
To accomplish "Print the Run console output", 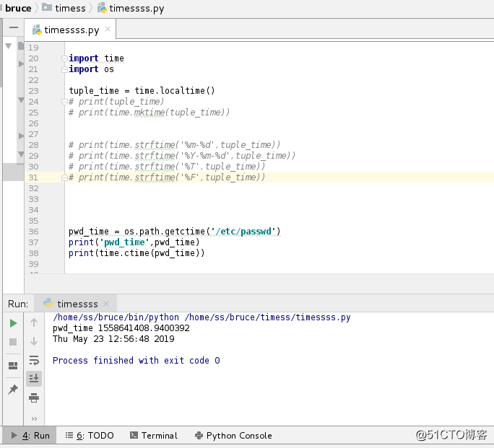I will pos(34,398).
